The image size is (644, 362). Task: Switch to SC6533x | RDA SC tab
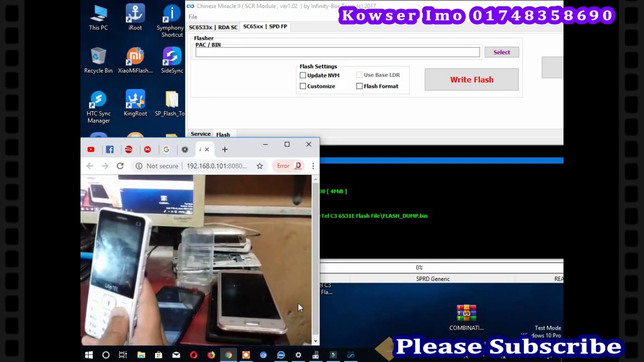[x=213, y=27]
